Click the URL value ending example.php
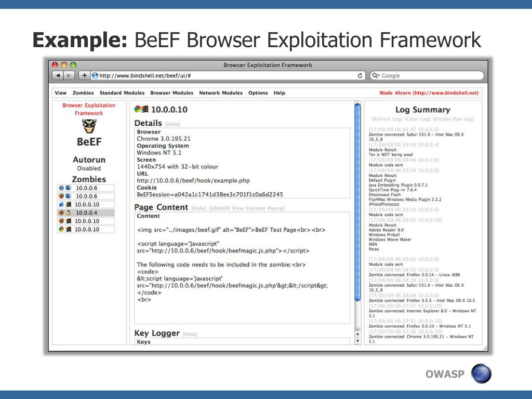 pos(193,180)
